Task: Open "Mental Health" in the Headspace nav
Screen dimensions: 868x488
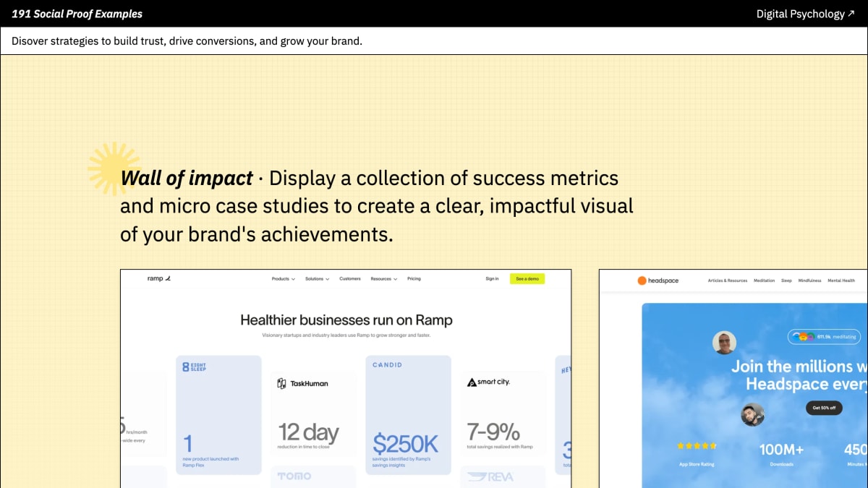Action: click(841, 281)
